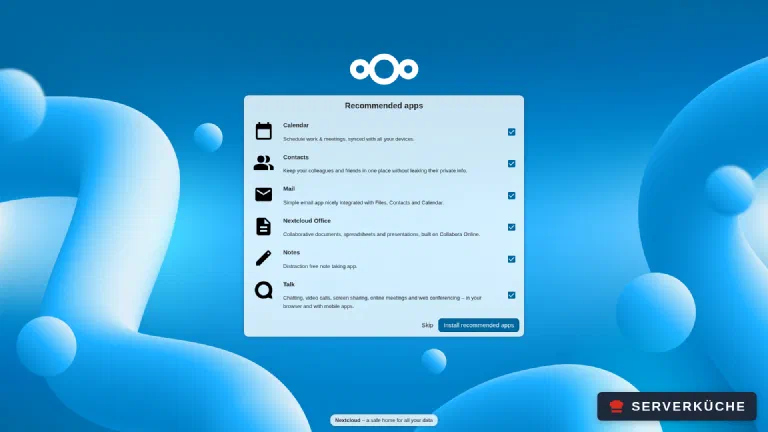The width and height of the screenshot is (768, 432).
Task: Open the Nextcloud link in footer
Action: (347, 420)
